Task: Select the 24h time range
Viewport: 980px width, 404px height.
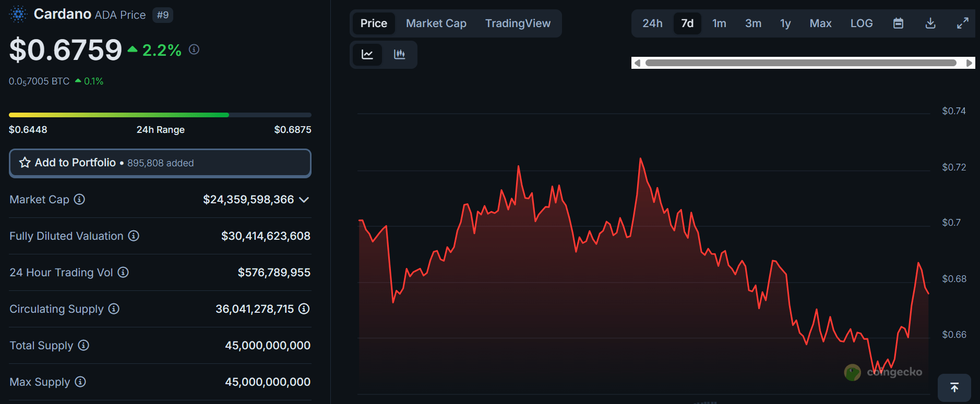Action: (x=652, y=23)
